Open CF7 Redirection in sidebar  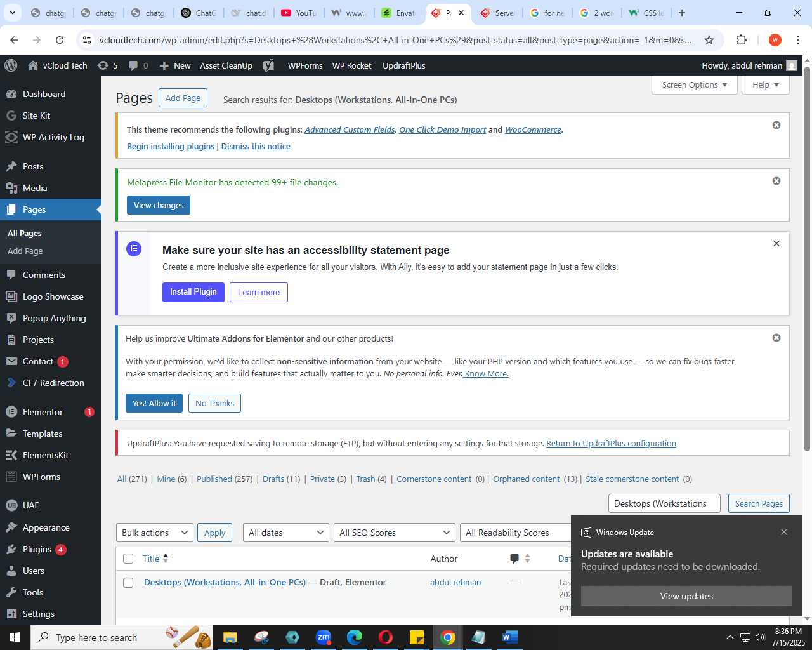pyautogui.click(x=53, y=383)
